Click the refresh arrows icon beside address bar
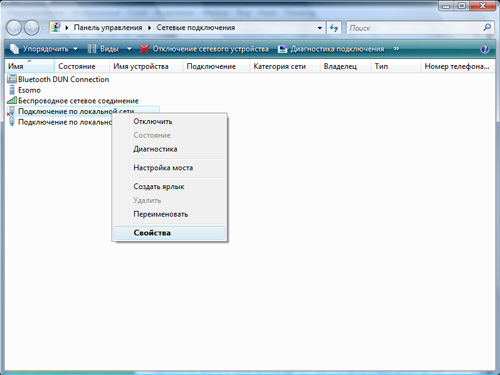Viewport: 500px width, 375px height. coord(334,28)
